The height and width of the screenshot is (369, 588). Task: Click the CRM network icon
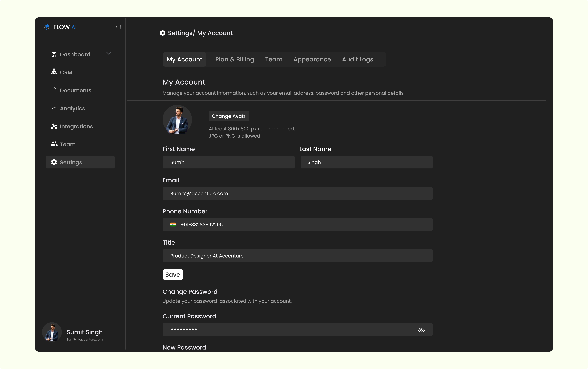(x=54, y=72)
